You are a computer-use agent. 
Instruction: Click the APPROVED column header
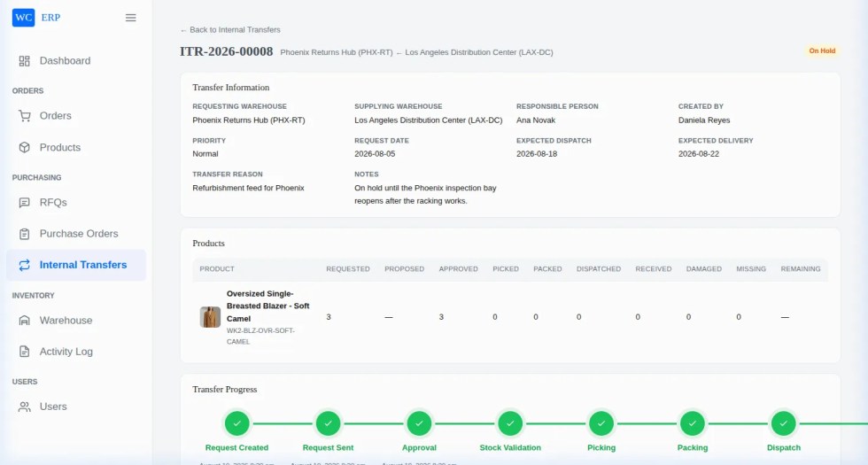tap(459, 269)
